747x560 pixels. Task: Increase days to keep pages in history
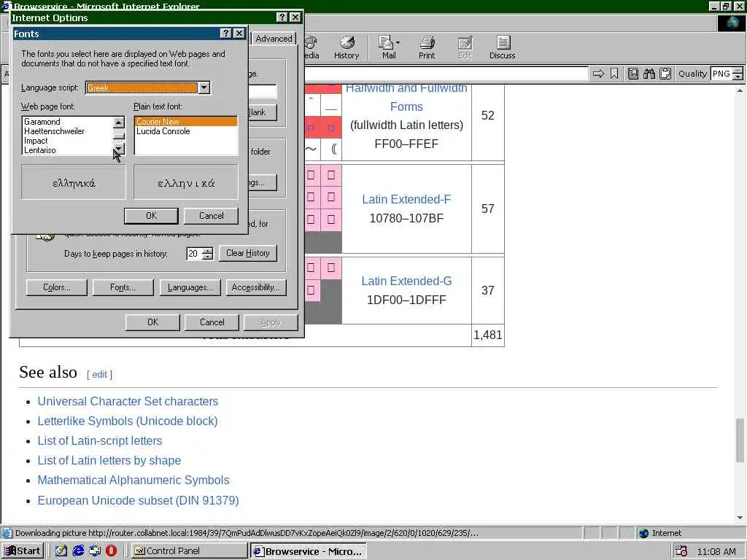click(x=207, y=250)
